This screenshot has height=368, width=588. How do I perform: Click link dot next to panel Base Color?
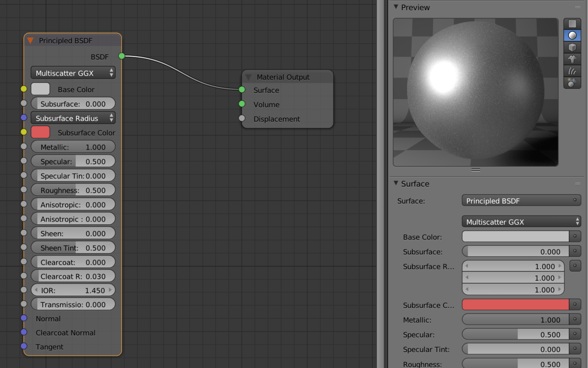click(575, 237)
